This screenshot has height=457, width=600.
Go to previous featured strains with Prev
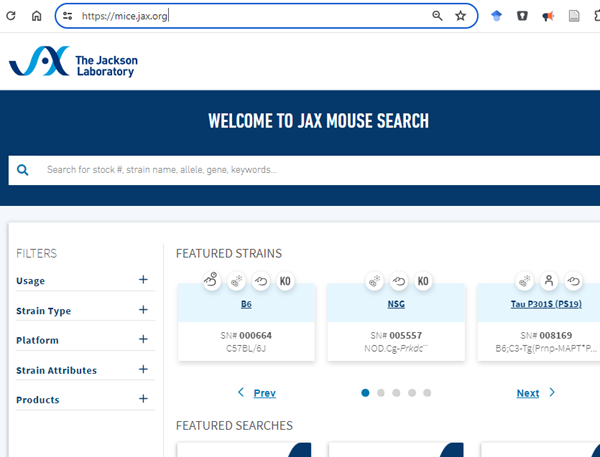(264, 393)
